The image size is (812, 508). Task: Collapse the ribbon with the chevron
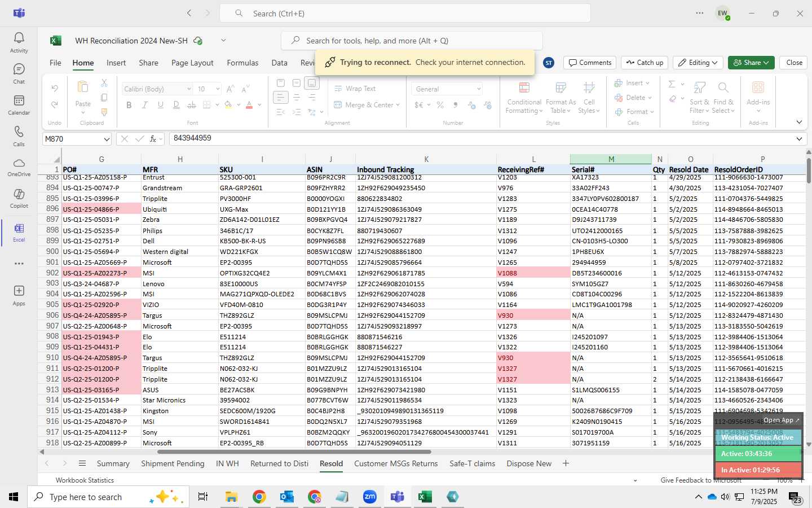[799, 122]
